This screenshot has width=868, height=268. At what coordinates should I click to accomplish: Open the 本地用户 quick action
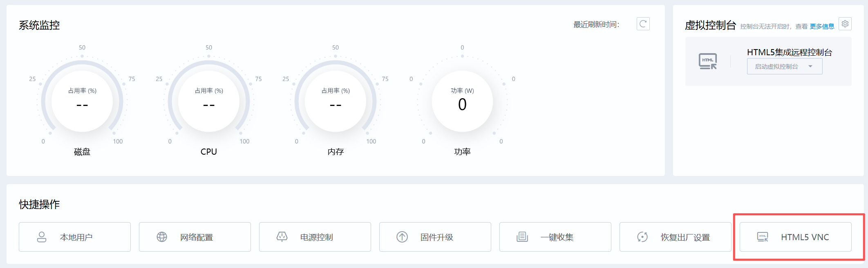coord(75,237)
